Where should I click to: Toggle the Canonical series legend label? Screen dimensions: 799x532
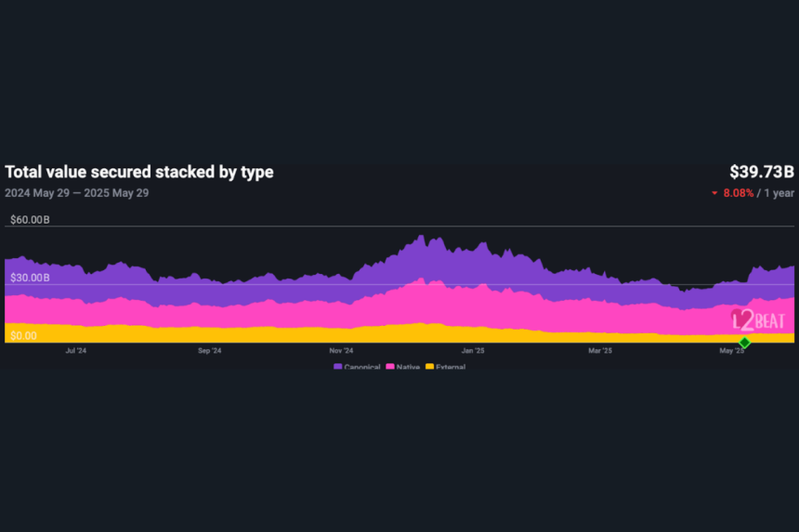[x=362, y=368]
